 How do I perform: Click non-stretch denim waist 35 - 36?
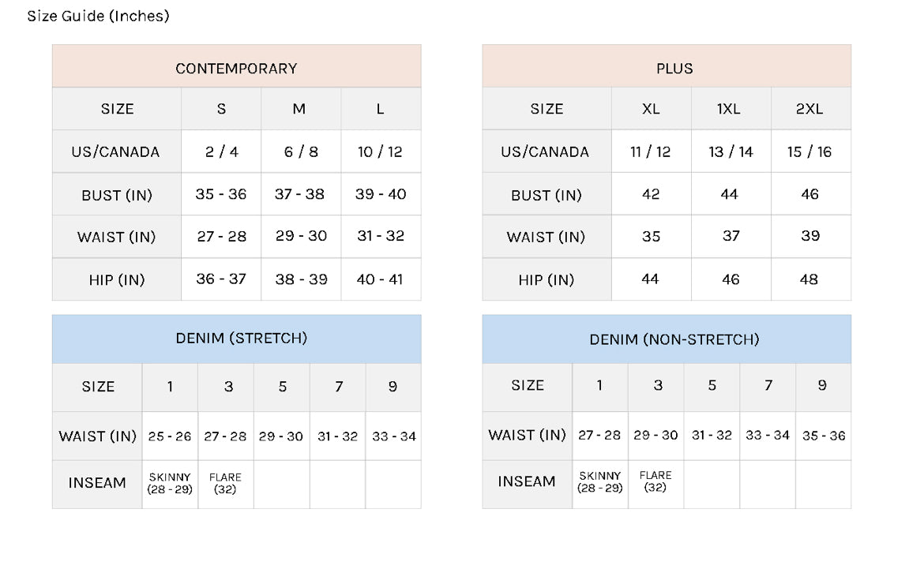click(x=824, y=435)
